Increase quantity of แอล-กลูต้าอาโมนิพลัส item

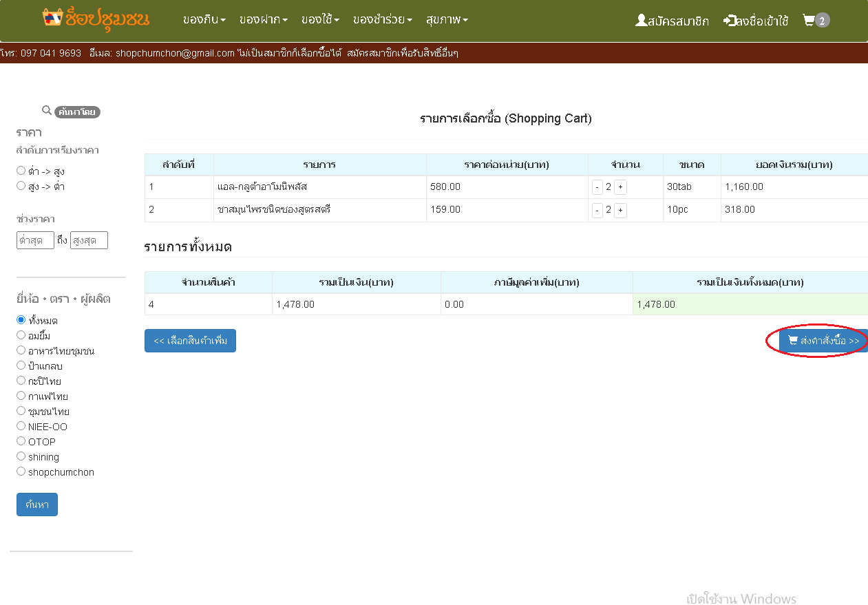click(x=620, y=187)
